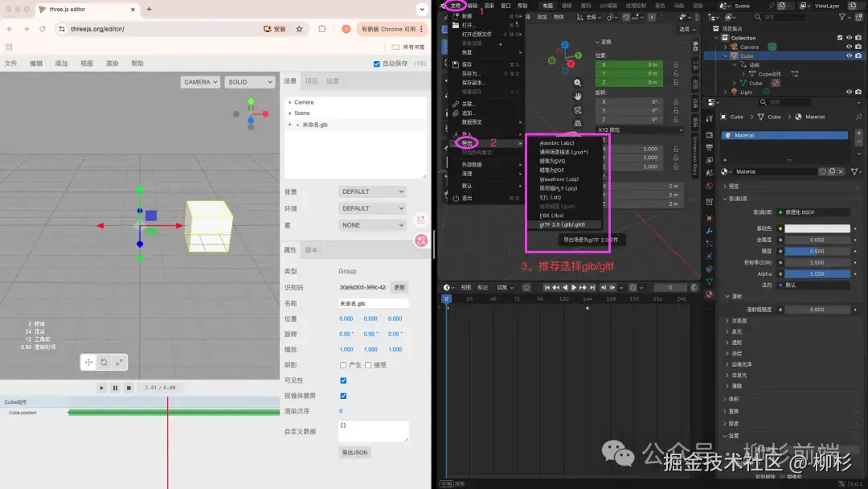Uncheck the 视锥体裁剪 checkbox
The image size is (868, 489).
pos(343,396)
